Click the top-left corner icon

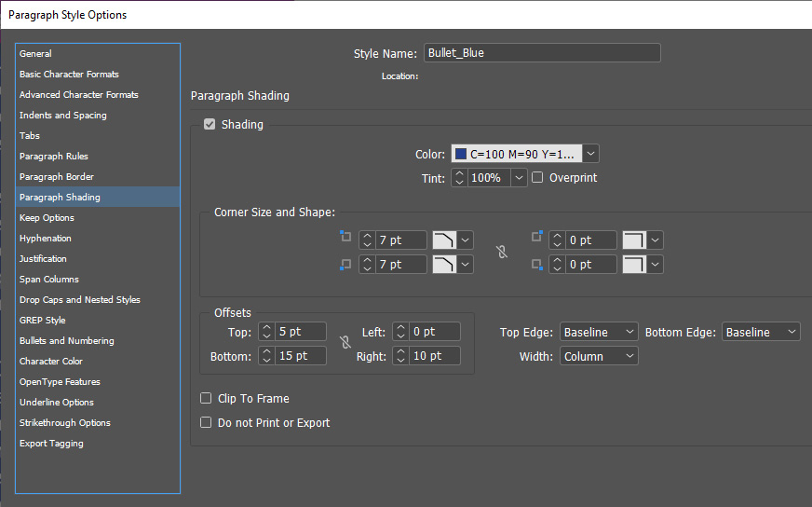pyautogui.click(x=345, y=237)
